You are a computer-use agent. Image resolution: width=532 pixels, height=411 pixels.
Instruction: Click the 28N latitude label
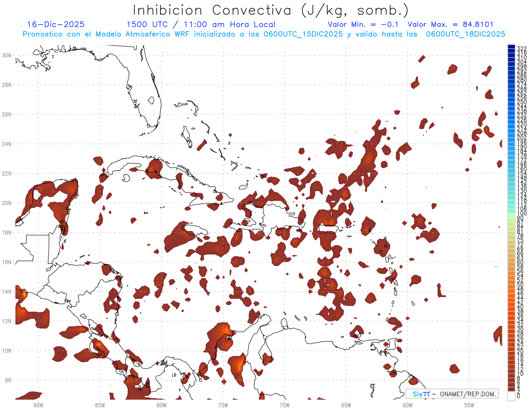[8, 85]
